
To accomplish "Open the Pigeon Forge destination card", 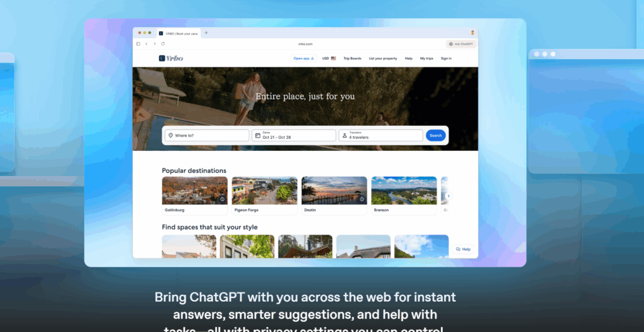I will coord(265,196).
